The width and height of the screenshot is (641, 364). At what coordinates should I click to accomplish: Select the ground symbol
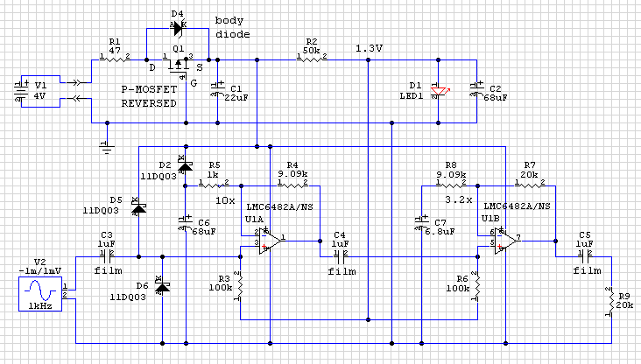pyautogui.click(x=107, y=148)
